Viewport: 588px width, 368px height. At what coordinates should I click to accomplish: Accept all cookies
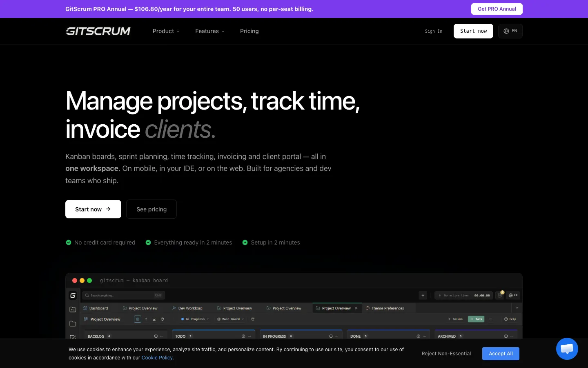(x=501, y=354)
